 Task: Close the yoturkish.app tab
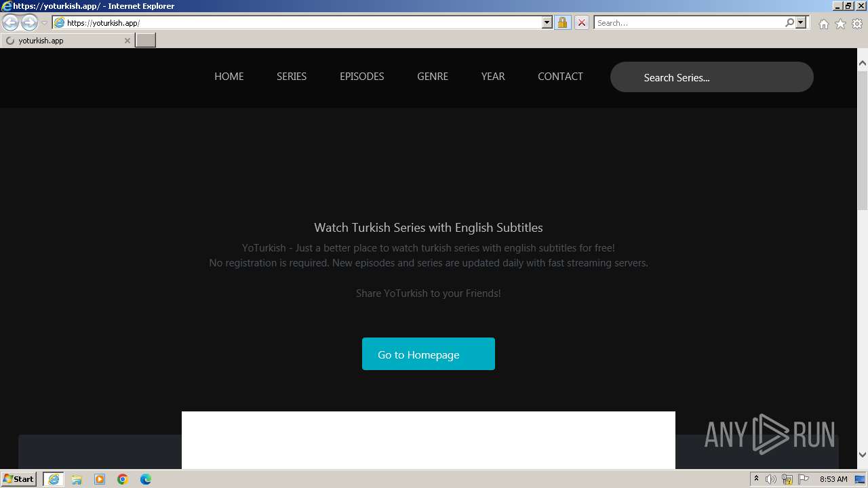click(127, 41)
